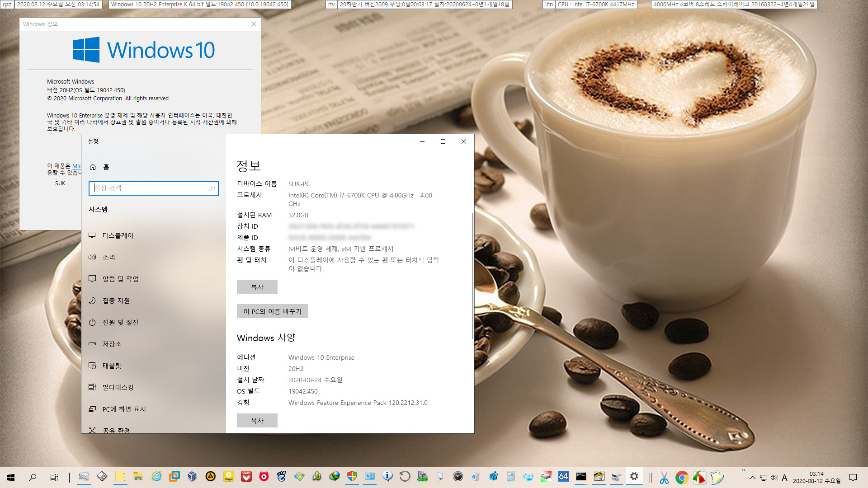Screen dimensions: 868x488
Task: Open the calculator icon on taskbar
Action: click(x=510, y=477)
